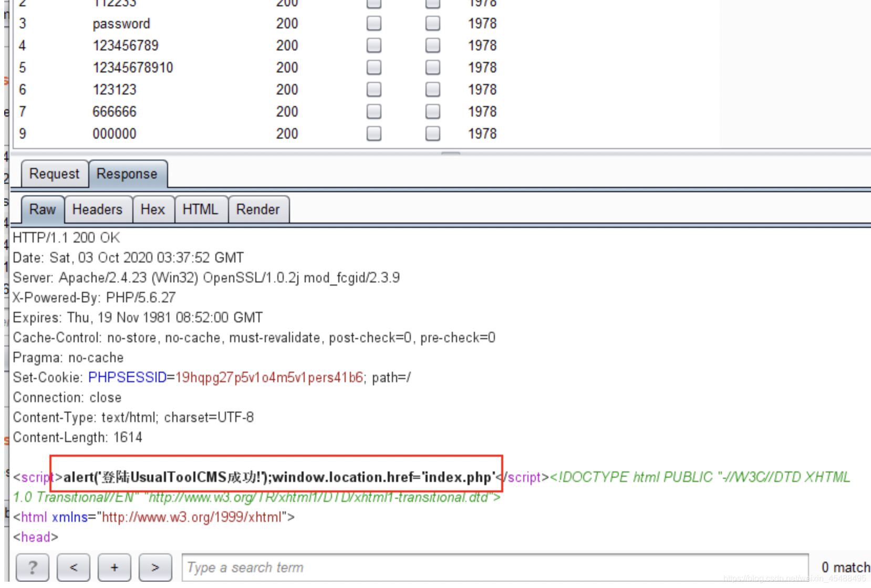Select the '123123' payload cell
Screen dimensions: 871x588
[x=115, y=90]
